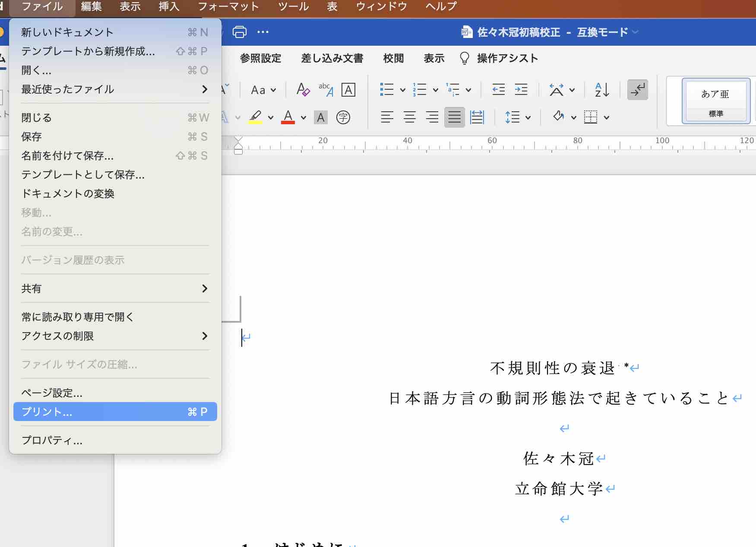Choose ドキュメントの変換 menu item
Viewport: 756px width, 547px height.
115,194
